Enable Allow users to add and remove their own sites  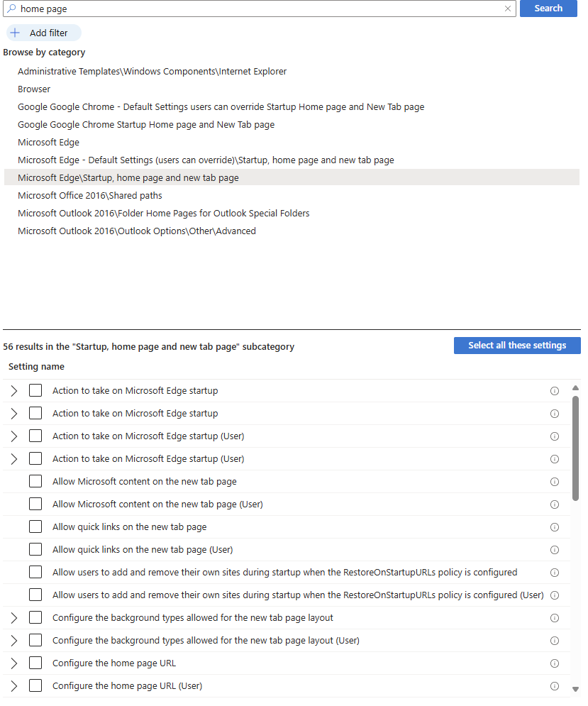pyautogui.click(x=35, y=572)
